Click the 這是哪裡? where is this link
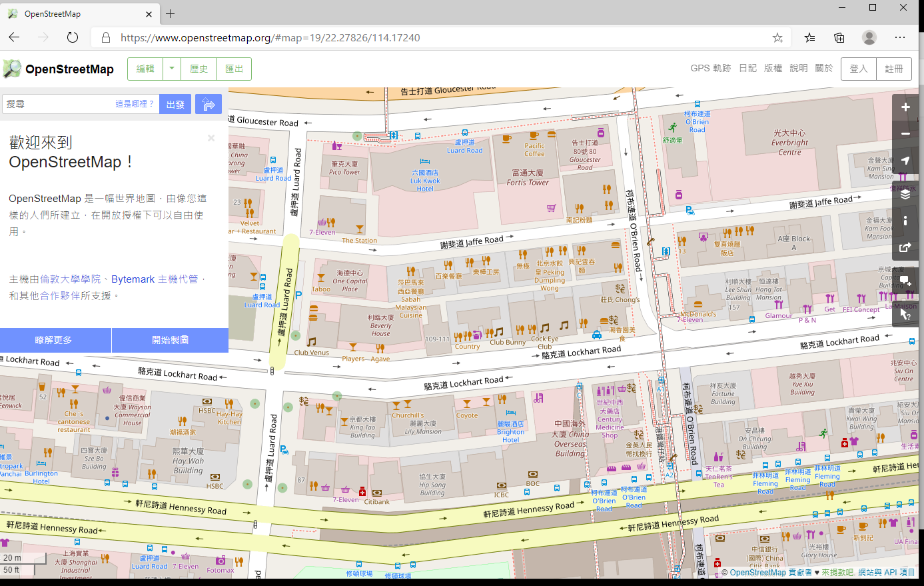This screenshot has width=924, height=586. (x=135, y=104)
